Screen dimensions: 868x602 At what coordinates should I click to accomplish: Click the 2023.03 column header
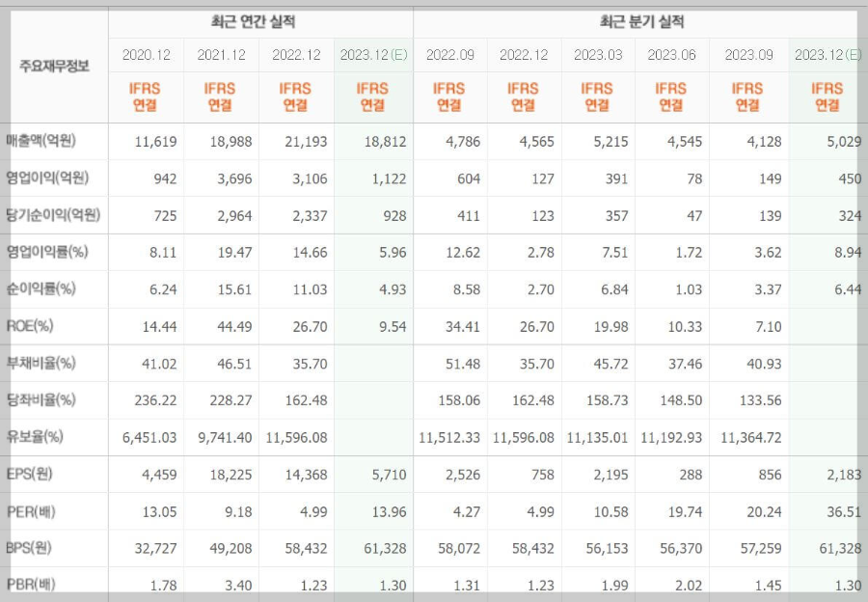click(598, 55)
